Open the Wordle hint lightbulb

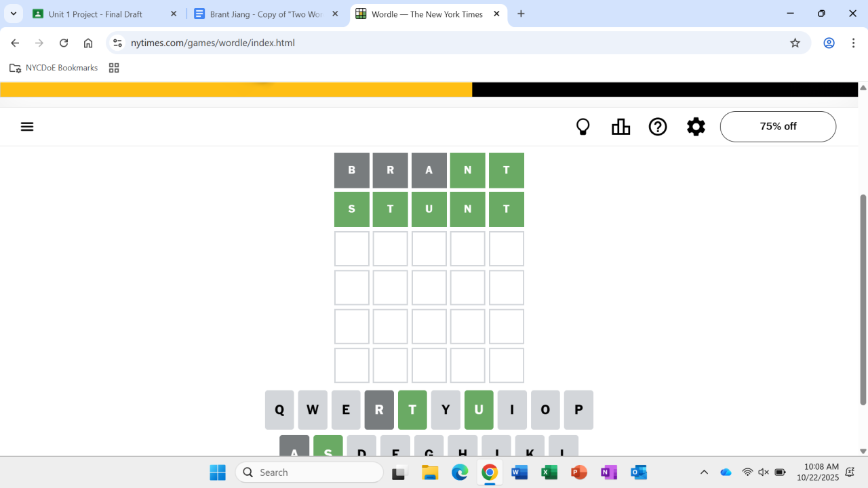tap(583, 127)
